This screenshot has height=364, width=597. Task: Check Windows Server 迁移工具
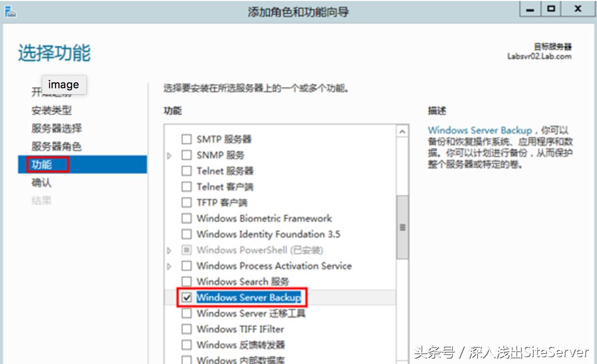(187, 313)
